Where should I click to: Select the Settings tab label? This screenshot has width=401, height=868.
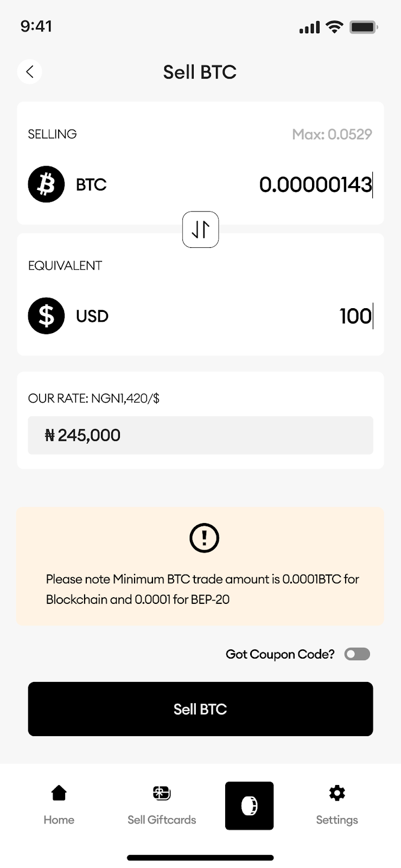(x=337, y=820)
